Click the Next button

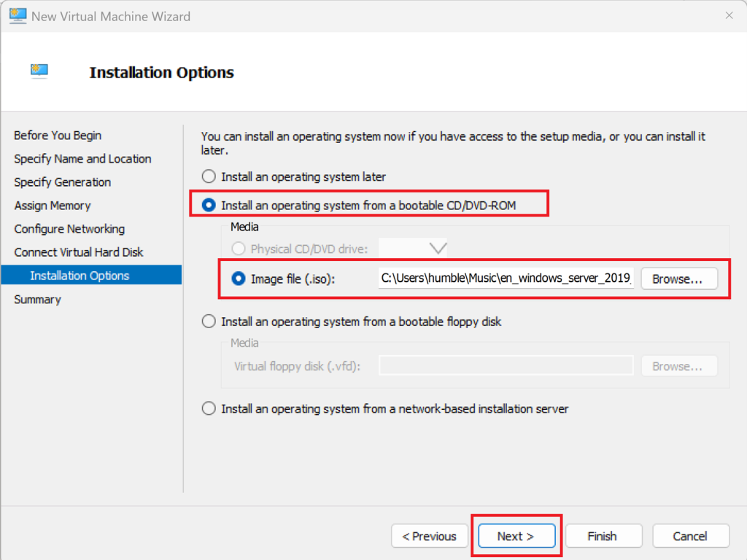coord(516,536)
